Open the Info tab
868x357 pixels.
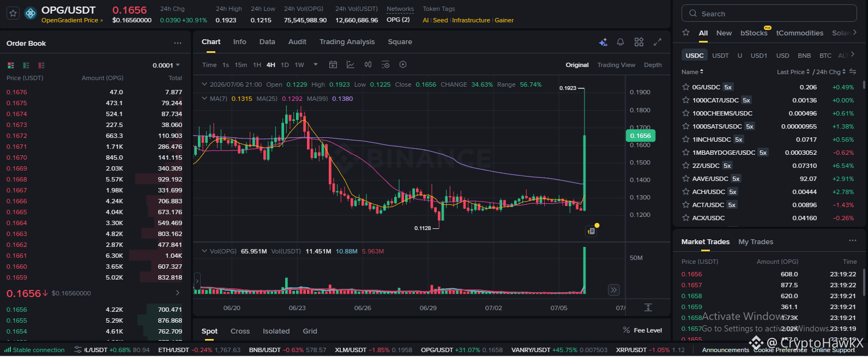239,42
